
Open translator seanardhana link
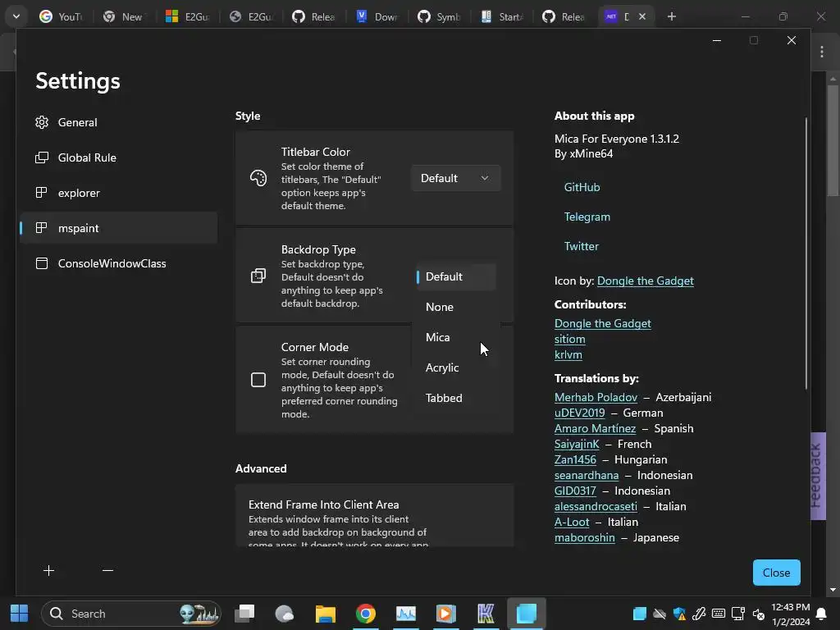click(x=587, y=475)
